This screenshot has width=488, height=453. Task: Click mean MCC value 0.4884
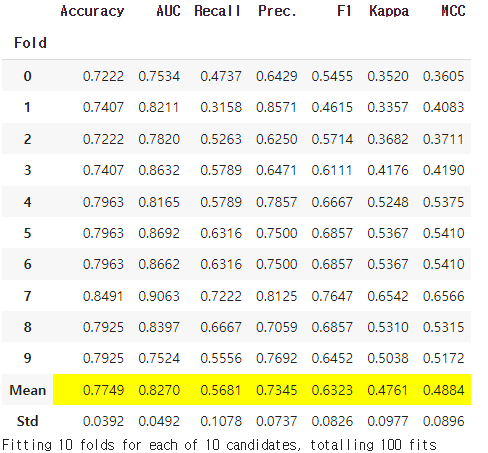point(443,390)
